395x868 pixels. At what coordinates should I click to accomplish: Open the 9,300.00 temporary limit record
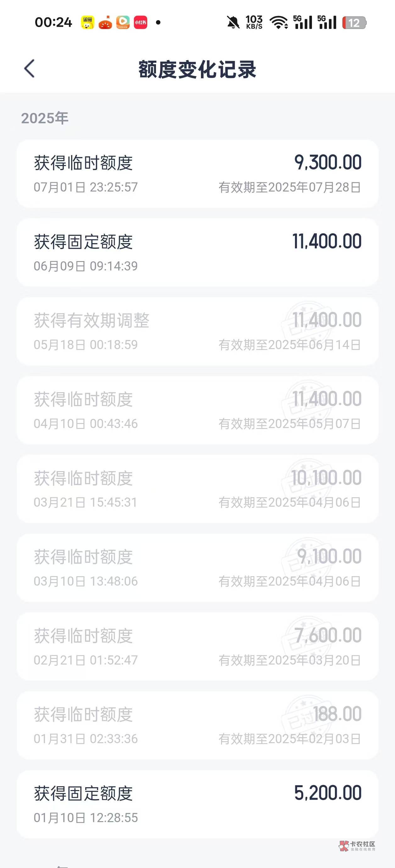[197, 174]
